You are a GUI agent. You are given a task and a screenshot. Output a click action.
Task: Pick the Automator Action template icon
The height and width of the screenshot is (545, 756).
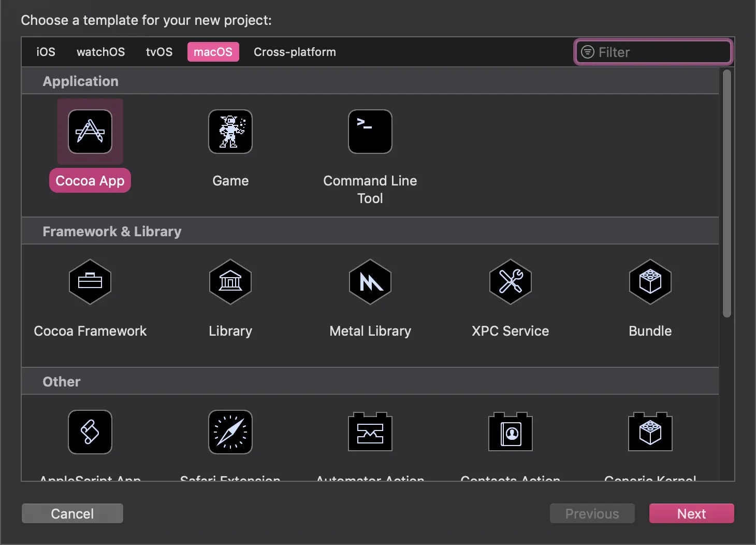370,432
